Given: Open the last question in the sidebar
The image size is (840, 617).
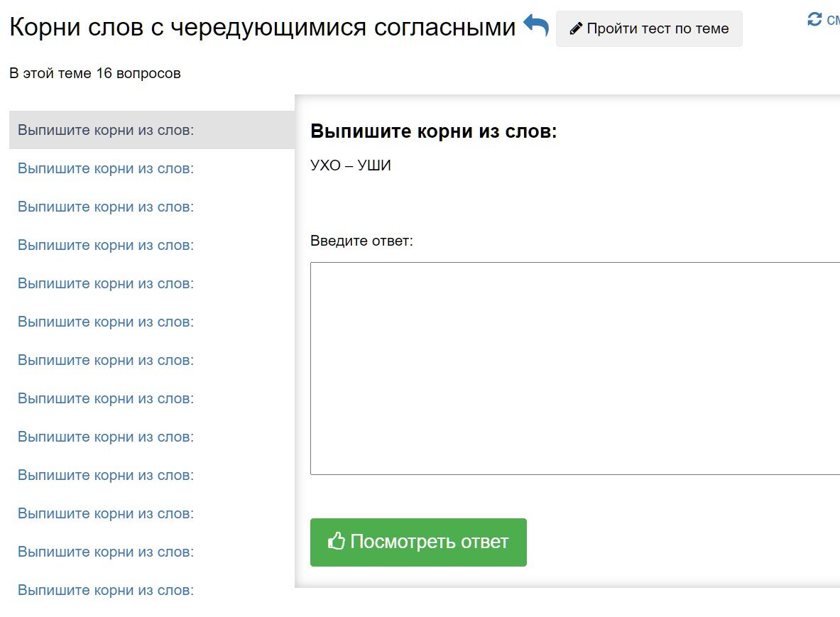Looking at the screenshot, I should click(x=104, y=590).
